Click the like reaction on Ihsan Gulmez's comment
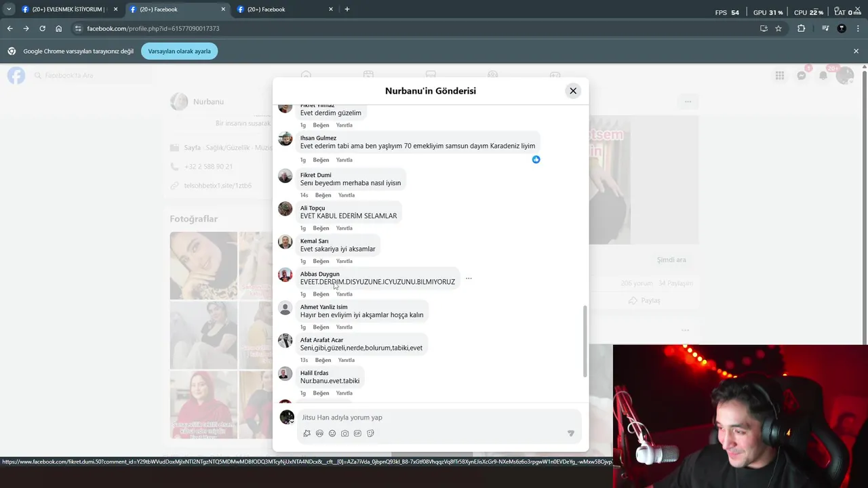 (x=536, y=159)
